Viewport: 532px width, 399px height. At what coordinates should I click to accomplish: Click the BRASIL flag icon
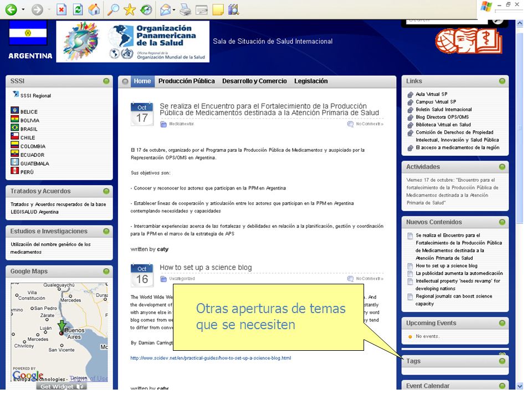tap(14, 127)
